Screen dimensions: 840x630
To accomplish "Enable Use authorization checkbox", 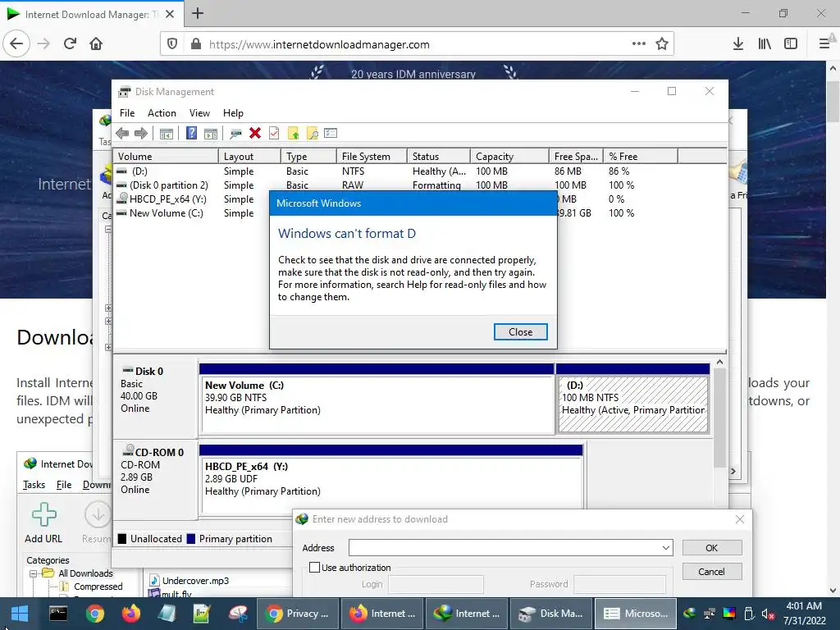I will (x=314, y=568).
